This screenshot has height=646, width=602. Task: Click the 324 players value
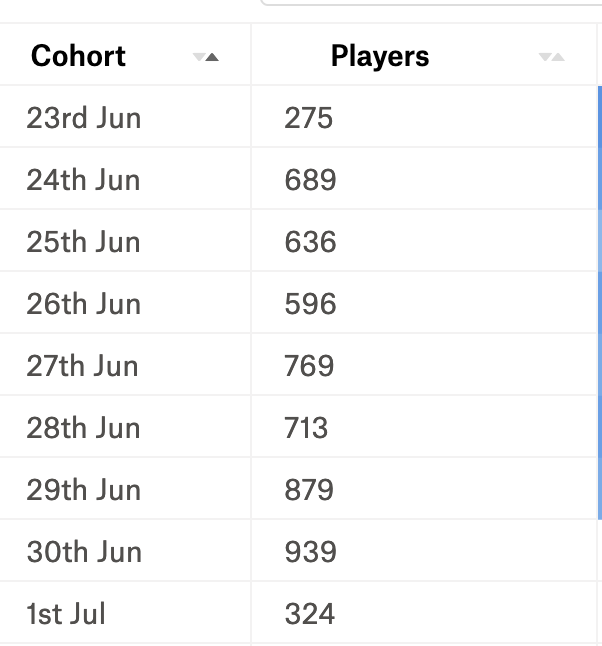click(309, 614)
